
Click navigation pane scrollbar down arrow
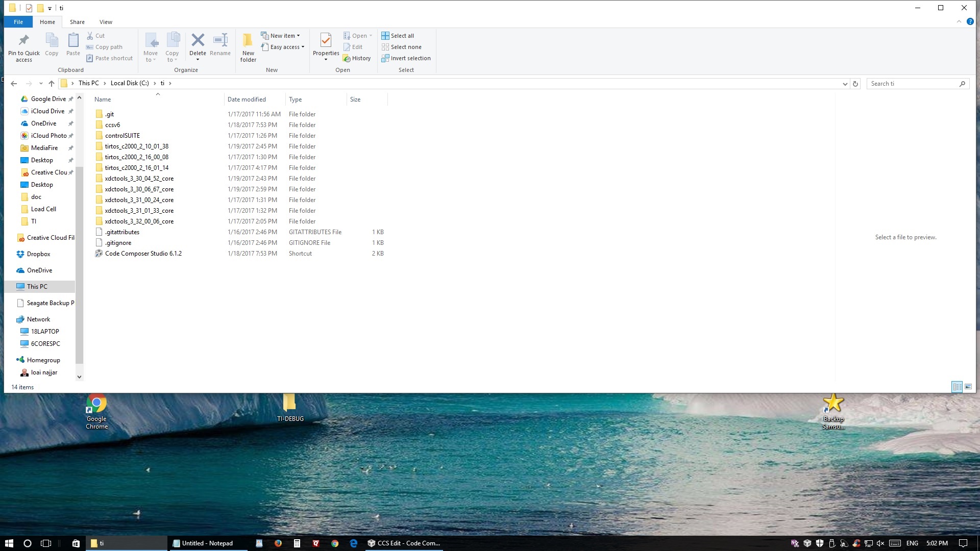(79, 377)
